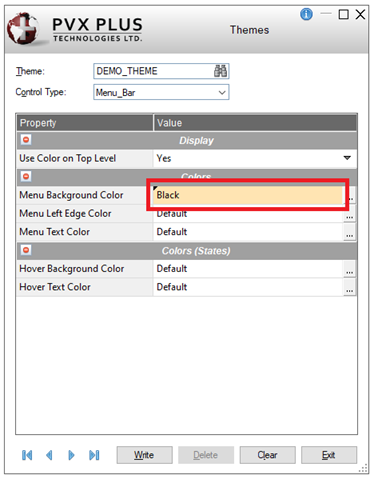Screen dimensions: 374x479
Task: Jump to the last record arrow
Action: [94, 455]
